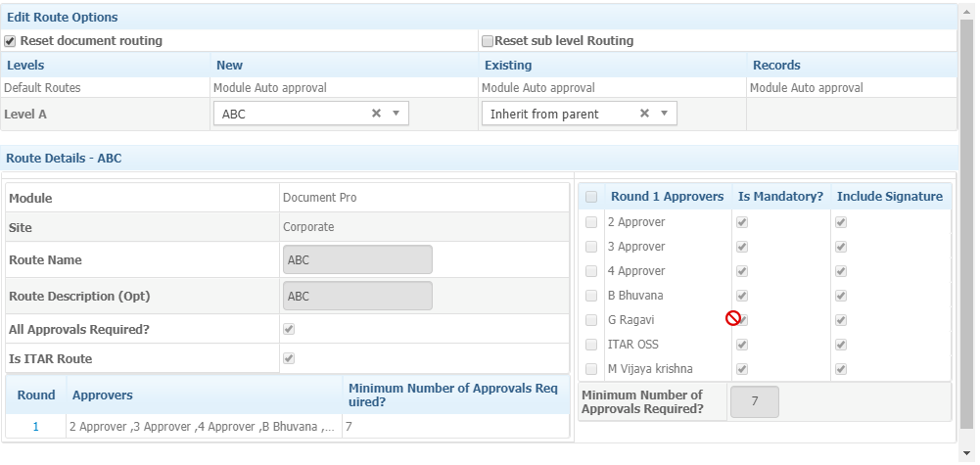
Task: Toggle the Is ITAR Route checkbox
Action: [x=289, y=358]
